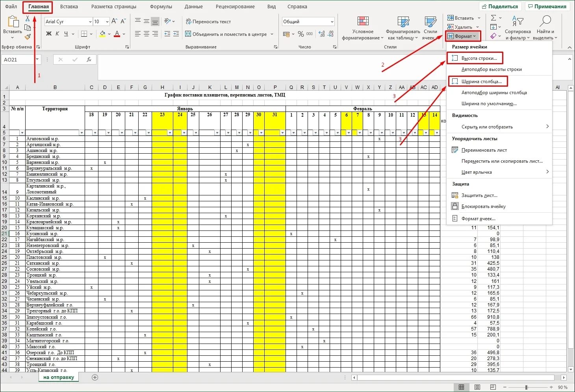Click the Fill down arrow icon
This screenshot has height=392, width=575.
(493, 27)
